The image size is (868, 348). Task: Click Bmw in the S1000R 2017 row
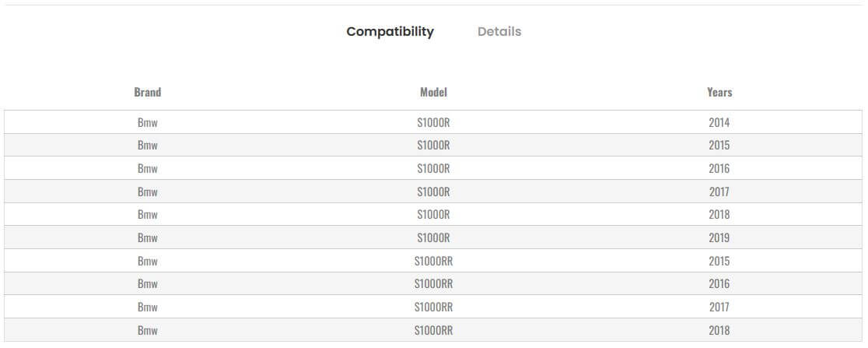pos(147,192)
